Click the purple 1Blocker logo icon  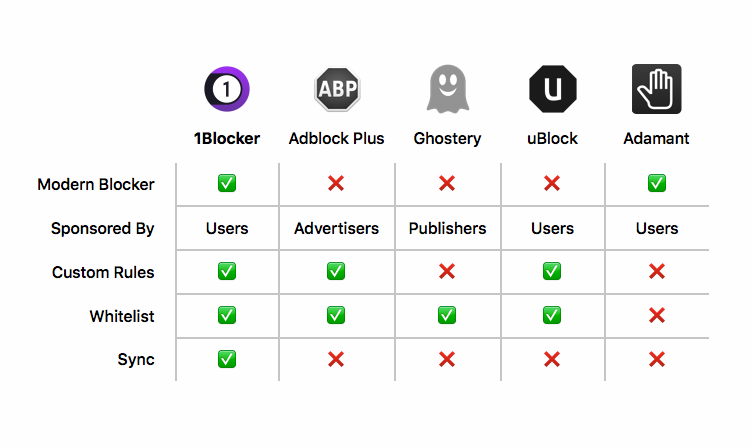(x=227, y=89)
